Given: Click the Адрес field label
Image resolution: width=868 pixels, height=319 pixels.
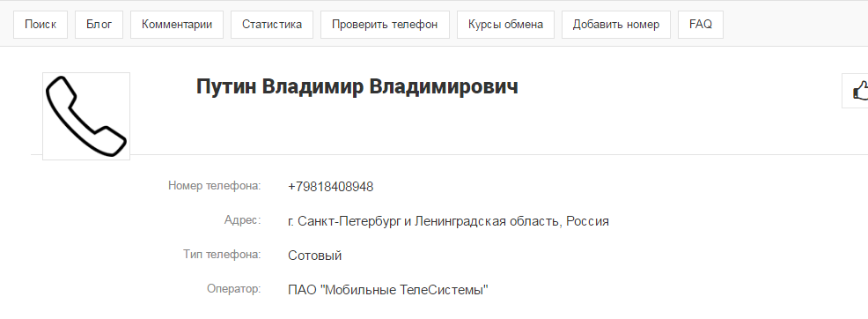Looking at the screenshot, I should (x=242, y=220).
